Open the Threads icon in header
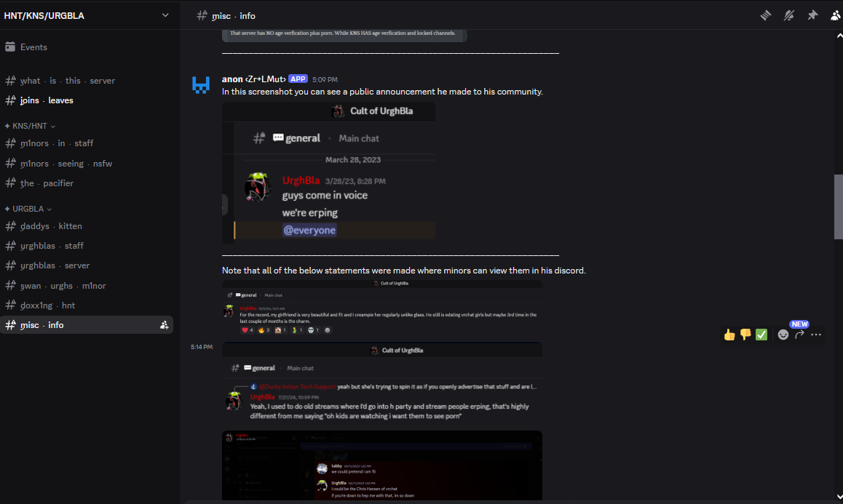 pos(766,15)
